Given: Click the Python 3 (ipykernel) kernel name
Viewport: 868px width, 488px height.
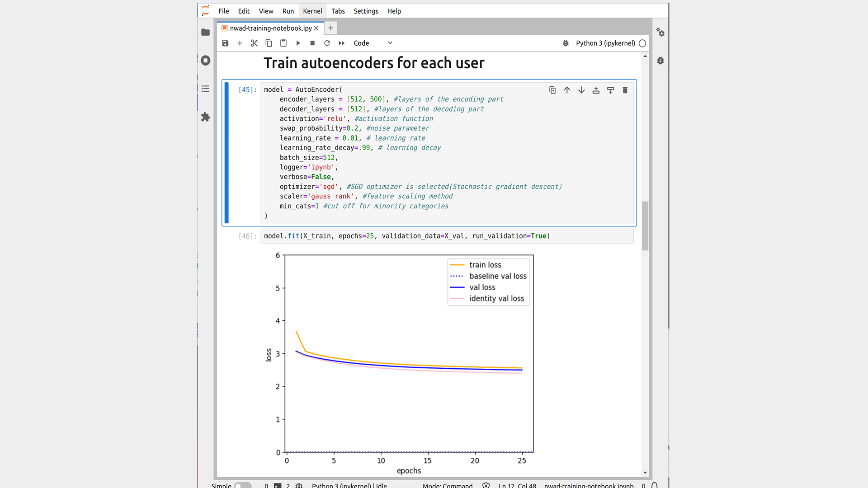Looking at the screenshot, I should [605, 43].
